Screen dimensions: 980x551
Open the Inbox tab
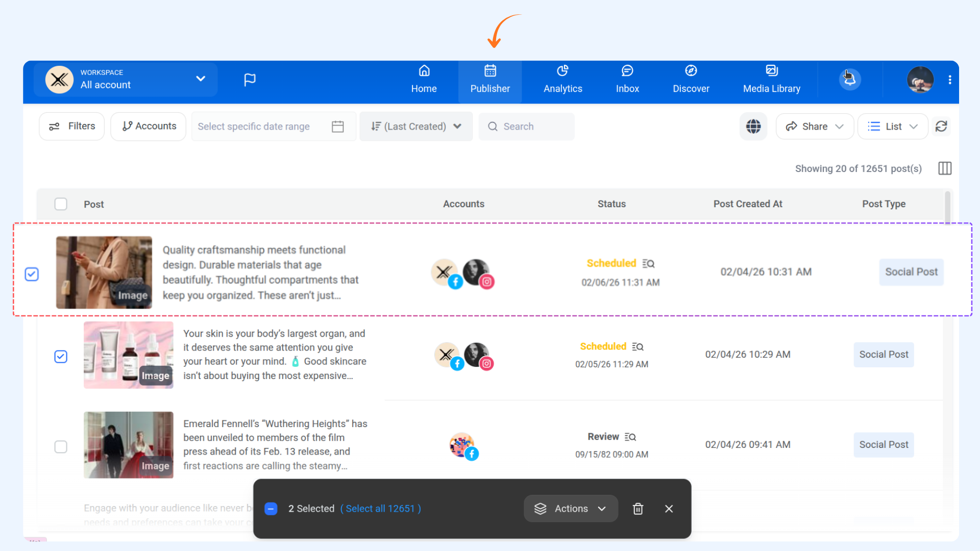627,80
